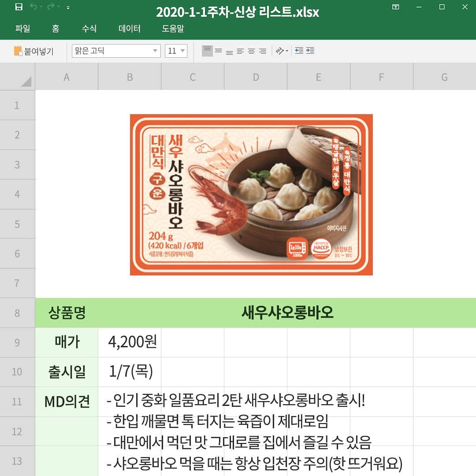476x476 pixels.
Task: Select row 10 header
Action: (17, 372)
